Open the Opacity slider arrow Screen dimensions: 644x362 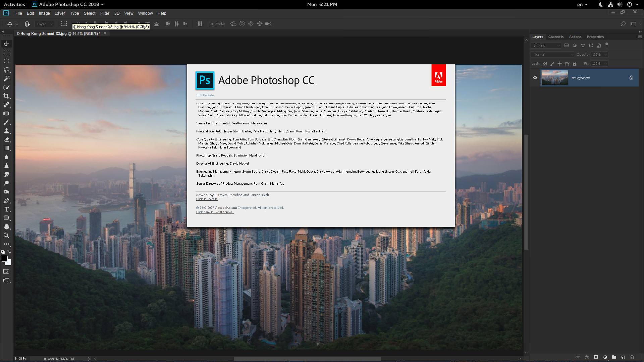(605, 54)
